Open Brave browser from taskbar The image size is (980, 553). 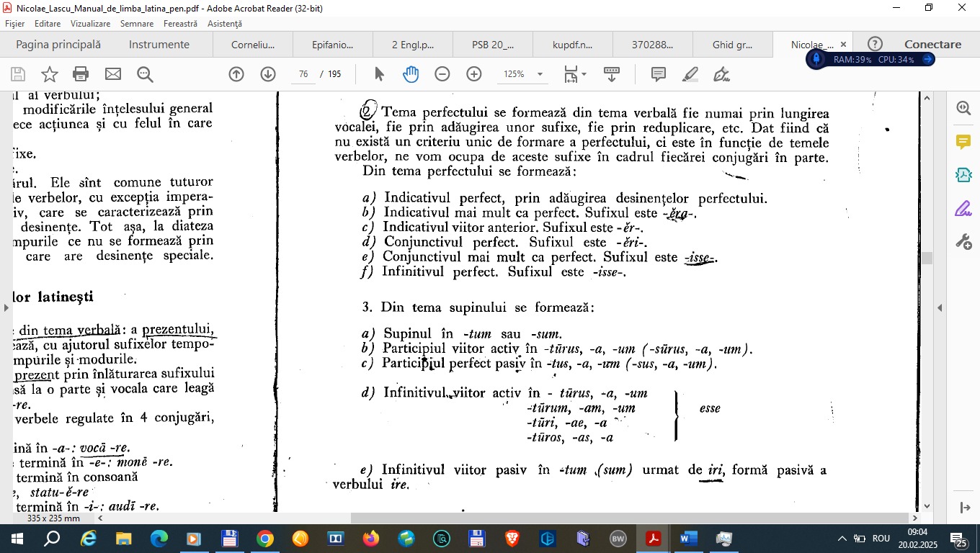(512, 539)
